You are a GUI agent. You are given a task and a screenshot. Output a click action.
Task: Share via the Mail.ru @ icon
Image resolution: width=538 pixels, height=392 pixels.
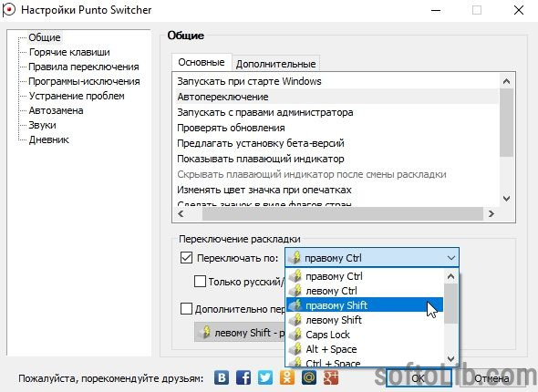pyautogui.click(x=309, y=377)
